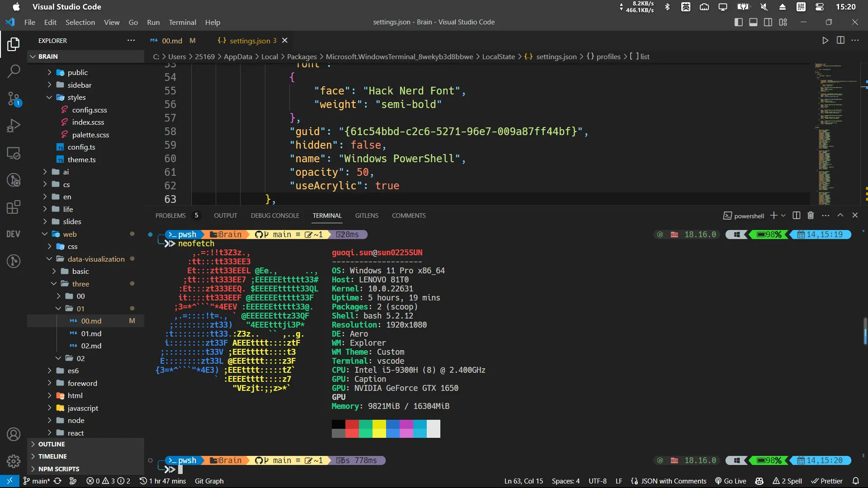
Task: Open the Terminal menu
Action: point(182,22)
